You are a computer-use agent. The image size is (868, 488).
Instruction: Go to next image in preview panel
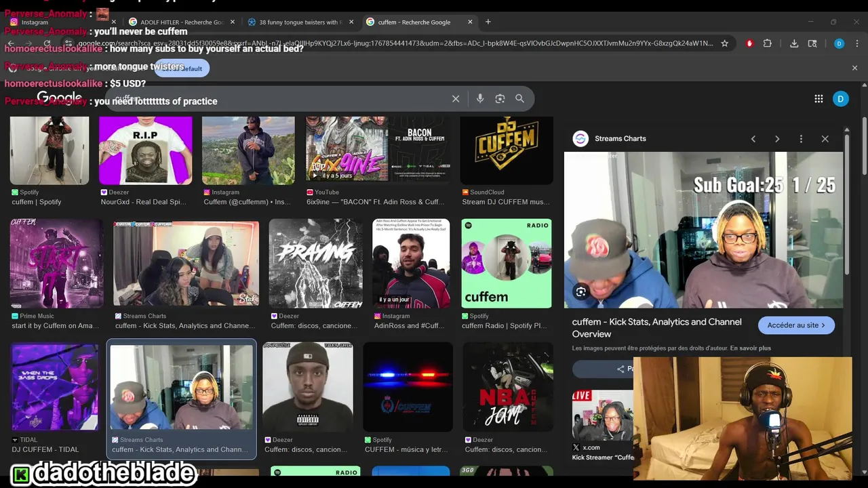(777, 139)
